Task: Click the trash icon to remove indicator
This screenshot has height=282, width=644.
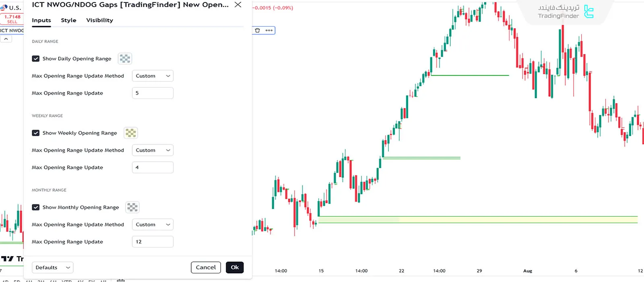Action: point(258,31)
